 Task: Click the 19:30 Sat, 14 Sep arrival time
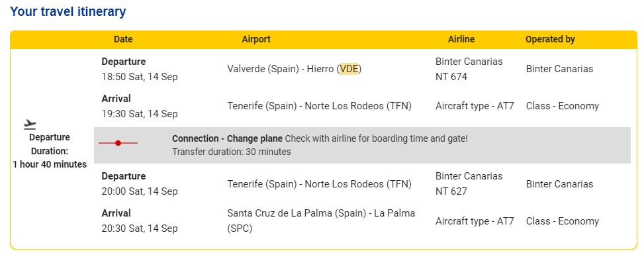(140, 114)
